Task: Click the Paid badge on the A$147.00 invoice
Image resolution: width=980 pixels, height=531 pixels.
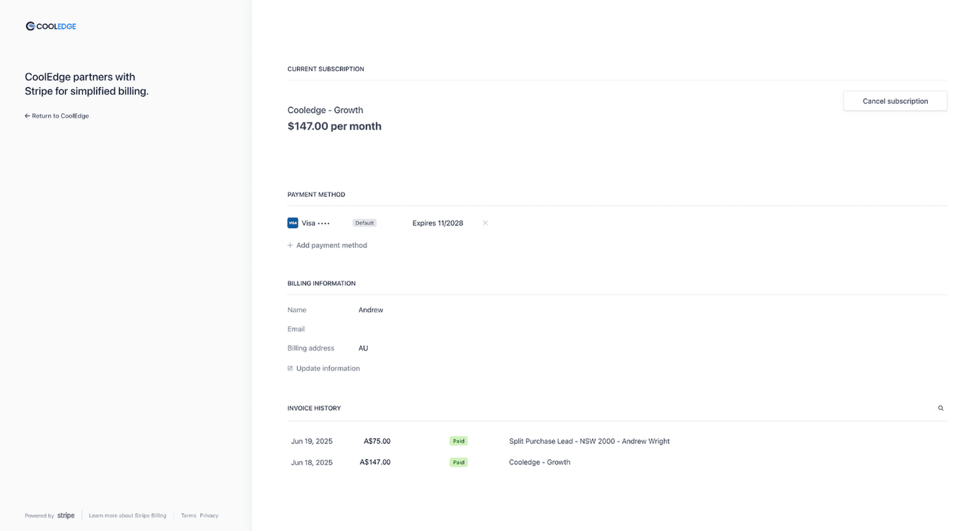Action: [458, 462]
